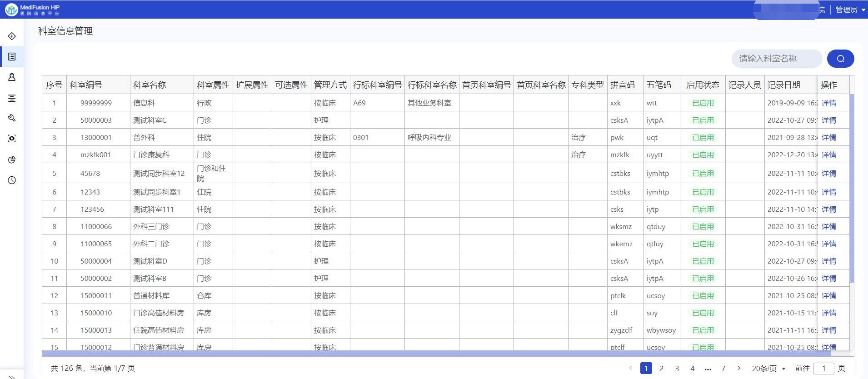Go to page 3
Image resolution: width=868 pixels, height=379 pixels.
[x=677, y=369]
